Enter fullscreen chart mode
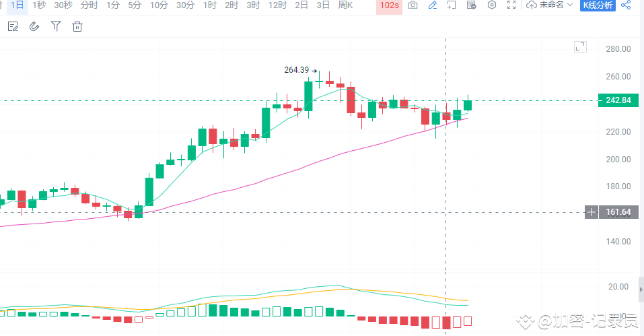The image size is (644, 336). 511,5
